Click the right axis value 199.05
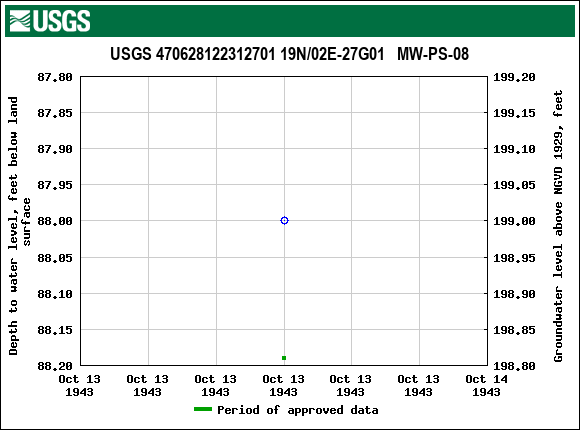The width and height of the screenshot is (580, 430). [515, 185]
